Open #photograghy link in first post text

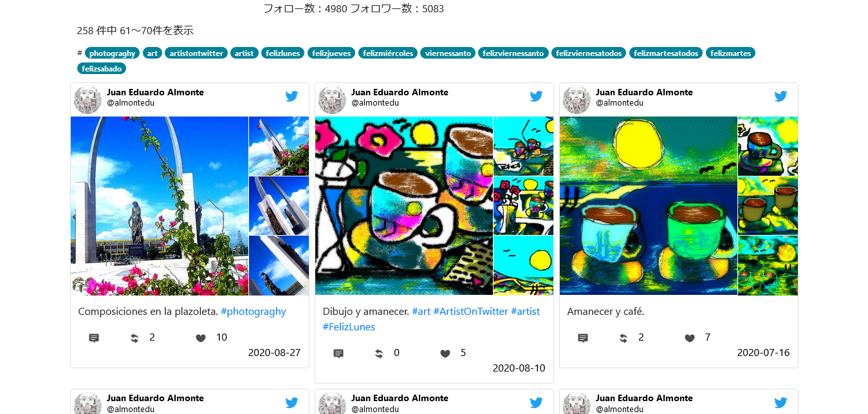(x=253, y=312)
